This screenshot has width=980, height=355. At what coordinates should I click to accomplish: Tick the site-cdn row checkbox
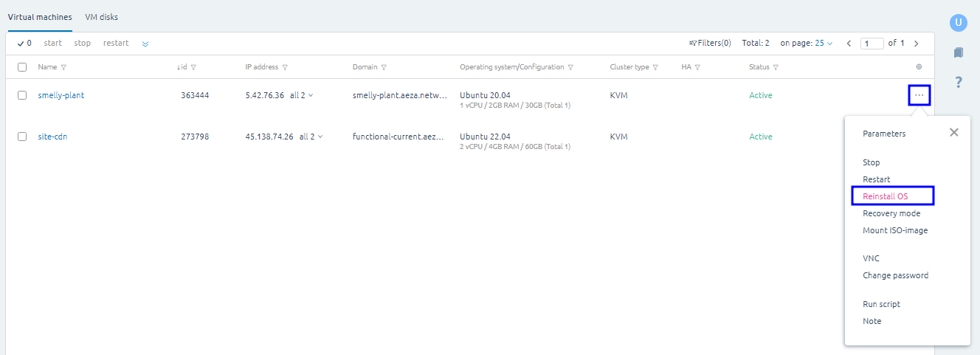[22, 137]
